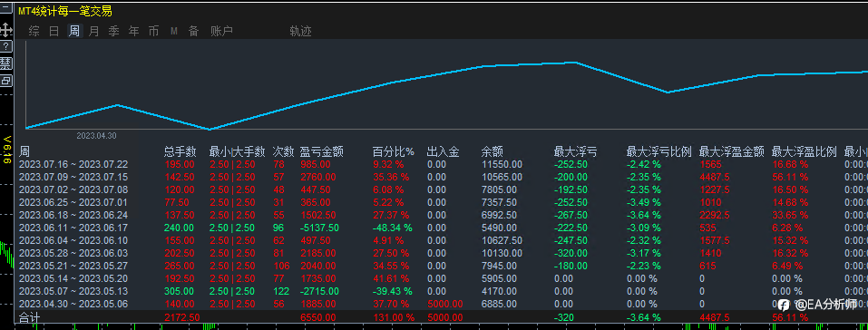Image resolution: width=868 pixels, height=330 pixels.
Task: Click profit value -5137.50
Action: click(x=319, y=228)
